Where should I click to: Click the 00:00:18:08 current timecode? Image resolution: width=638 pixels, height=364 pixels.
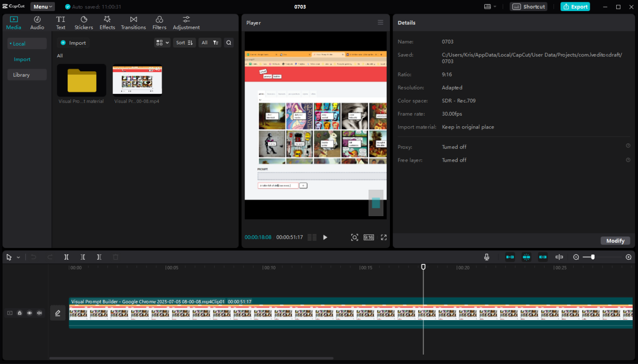tap(258, 237)
